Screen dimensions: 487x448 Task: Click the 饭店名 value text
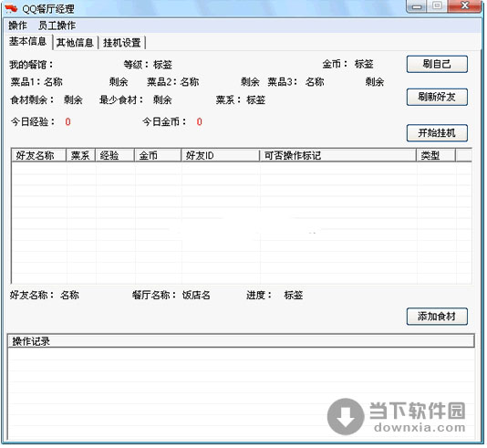click(x=196, y=295)
